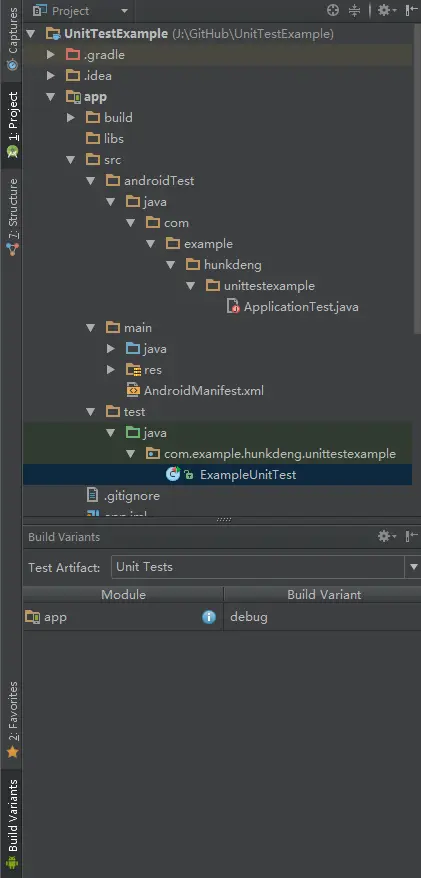Screen dimensions: 421x878
Task: Collapse the src folder
Action: coord(71,160)
